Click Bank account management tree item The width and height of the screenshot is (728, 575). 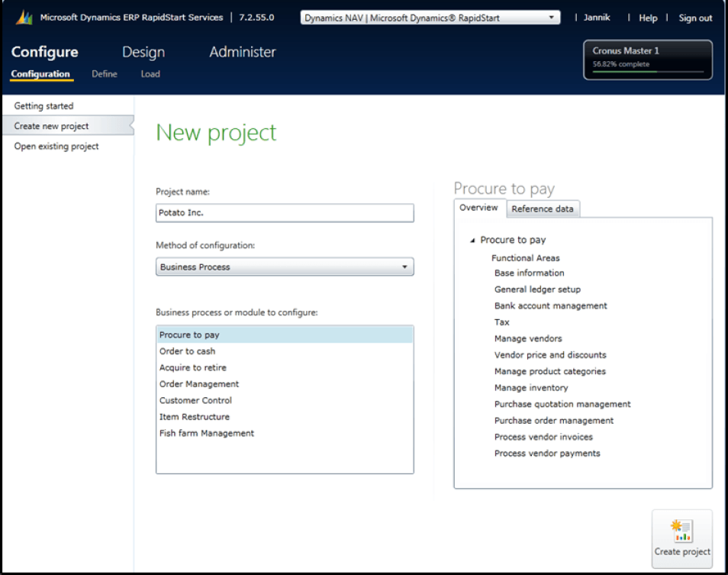pos(551,305)
